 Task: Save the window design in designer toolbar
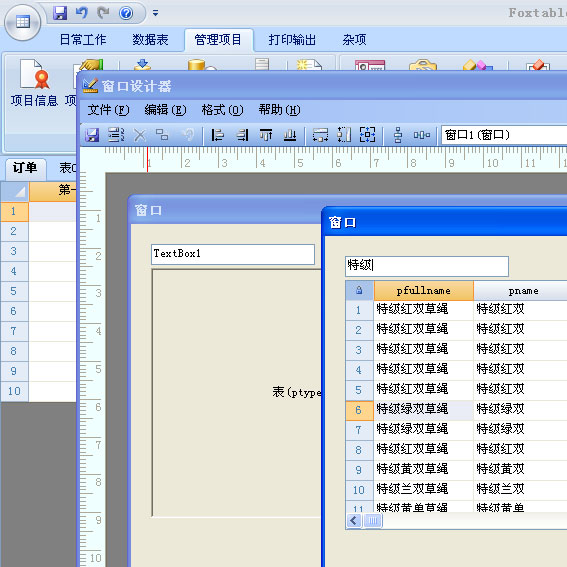click(92, 135)
